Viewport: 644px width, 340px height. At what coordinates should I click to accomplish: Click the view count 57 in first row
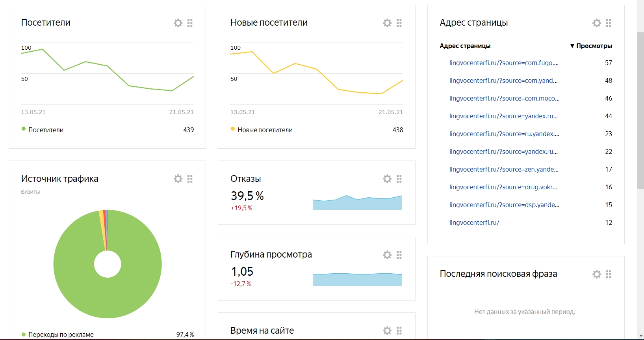(609, 63)
